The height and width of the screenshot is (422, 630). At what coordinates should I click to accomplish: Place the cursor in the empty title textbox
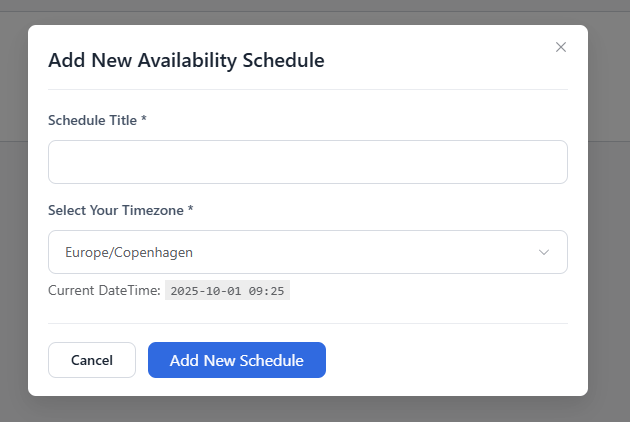307,162
